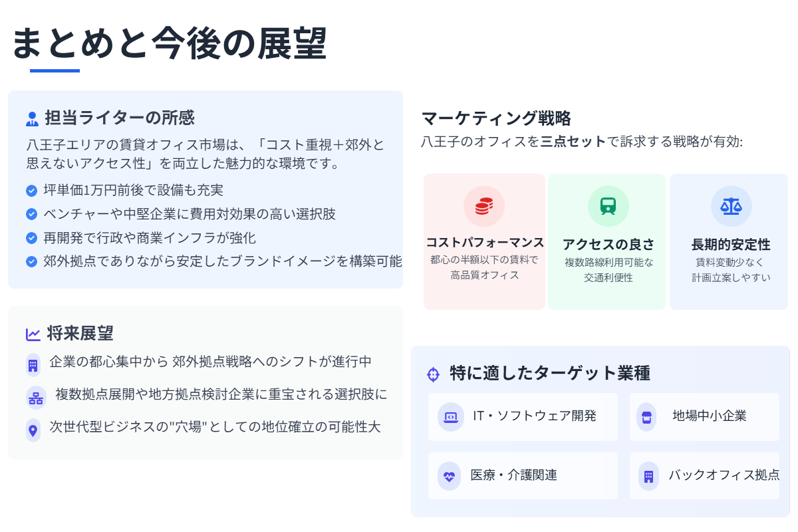Click the バックオフィス拠点 label
798x532 pixels.
[724, 475]
